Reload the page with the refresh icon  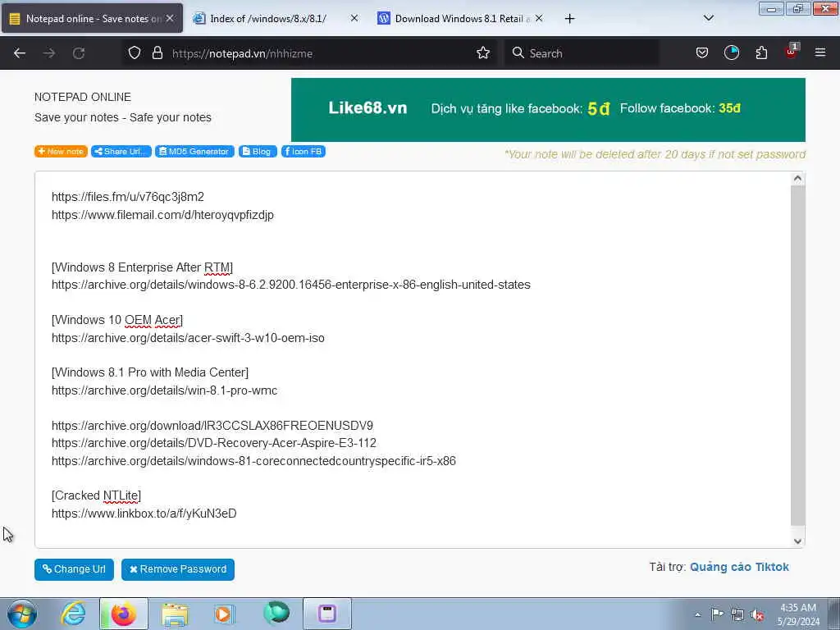[x=79, y=53]
